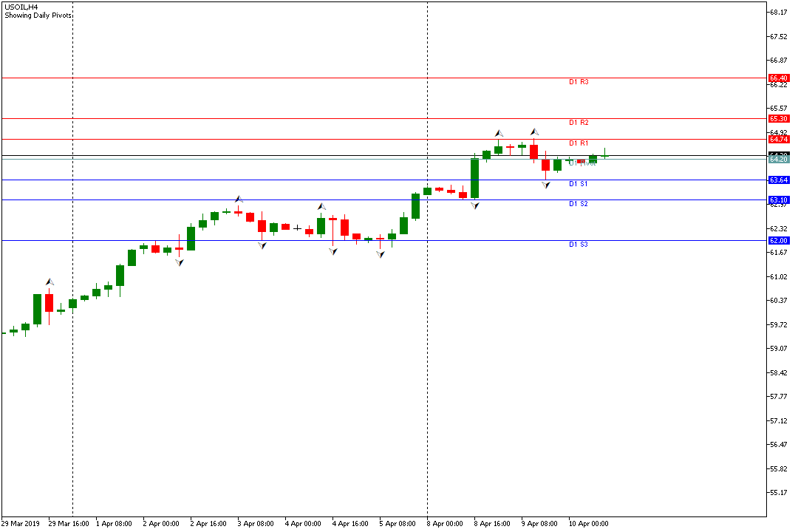This screenshot has width=798, height=532.
Task: Click the red 66.40 price tag
Action: point(778,78)
